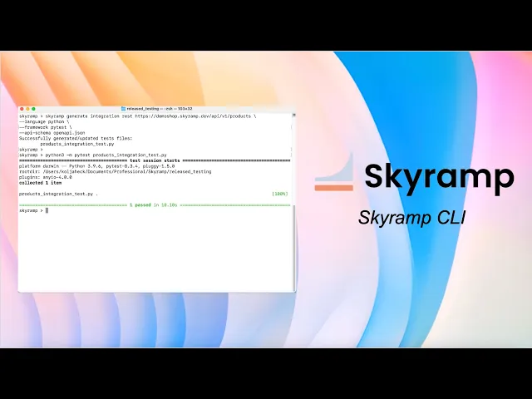
Task: Minimize the terminal with the yellow button
Action: pos(27,109)
